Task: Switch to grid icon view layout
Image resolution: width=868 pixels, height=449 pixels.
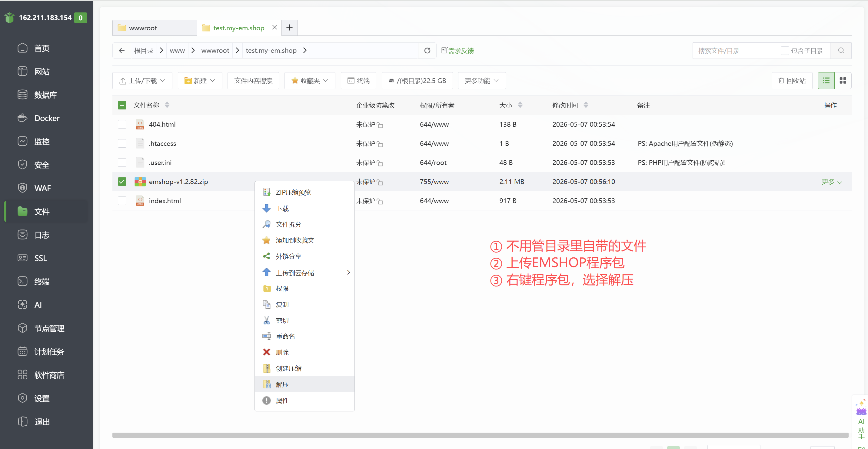Action: pos(843,81)
